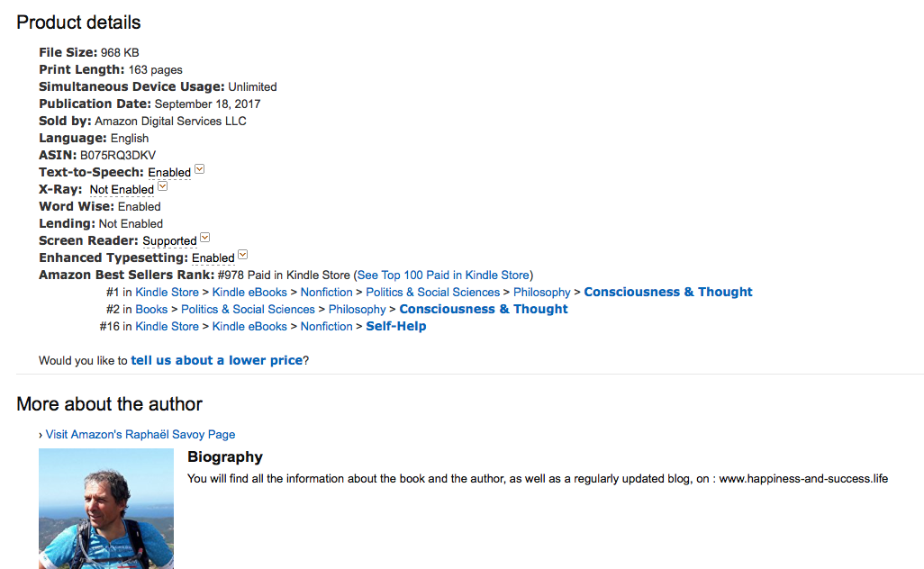Open Nonfiction link in #16 rank row

point(327,326)
